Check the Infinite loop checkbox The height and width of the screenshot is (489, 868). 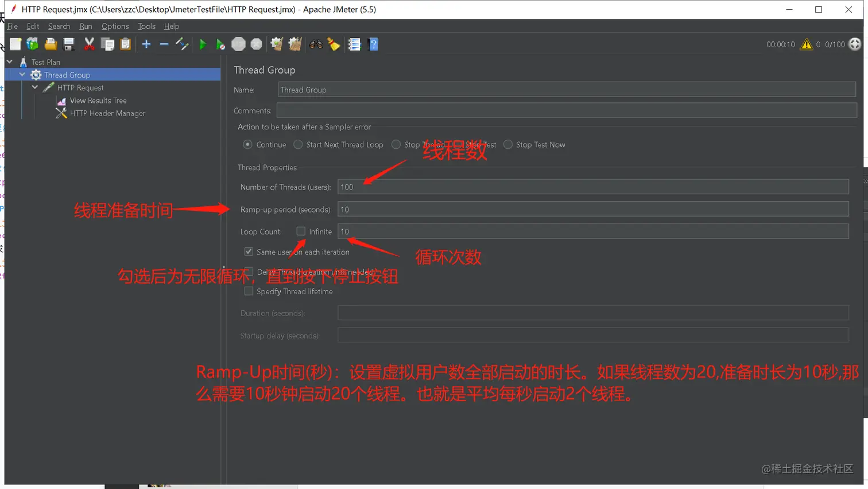(x=301, y=231)
